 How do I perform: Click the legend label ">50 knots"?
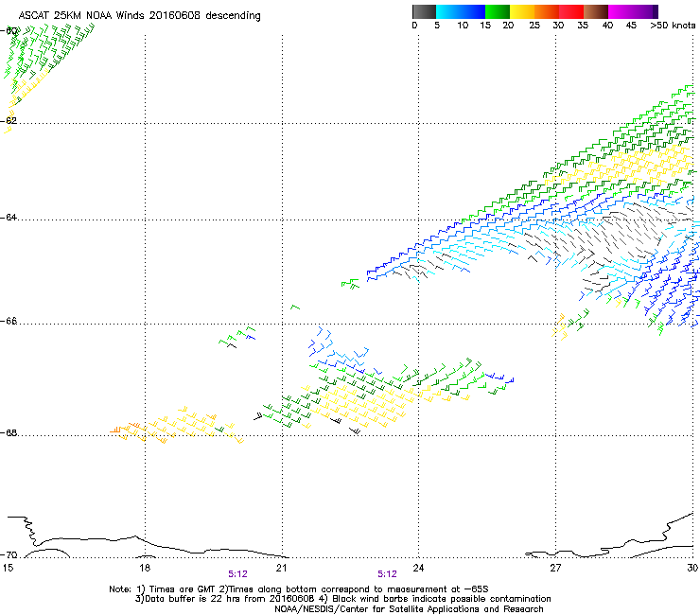click(x=673, y=26)
